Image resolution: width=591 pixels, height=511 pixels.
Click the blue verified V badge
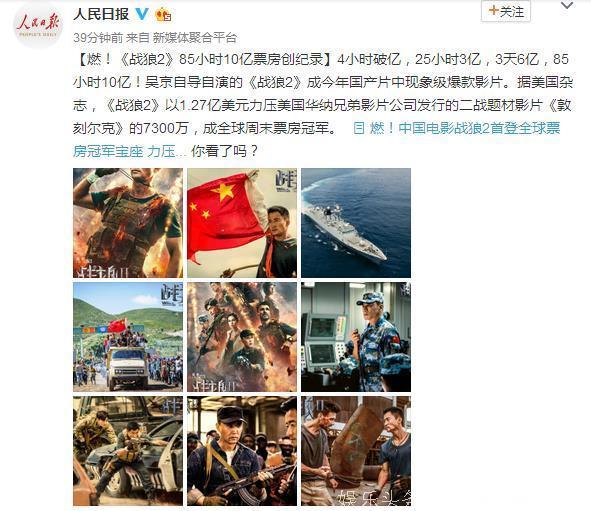142,14
